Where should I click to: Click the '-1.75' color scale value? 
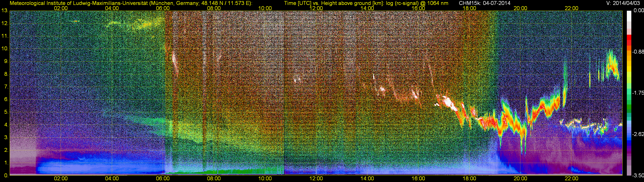click(638, 93)
